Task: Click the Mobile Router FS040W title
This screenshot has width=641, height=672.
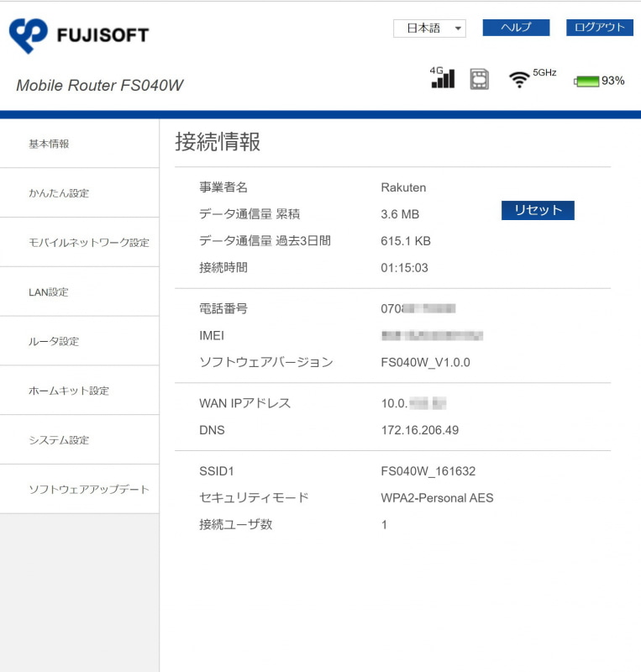Action: [99, 86]
